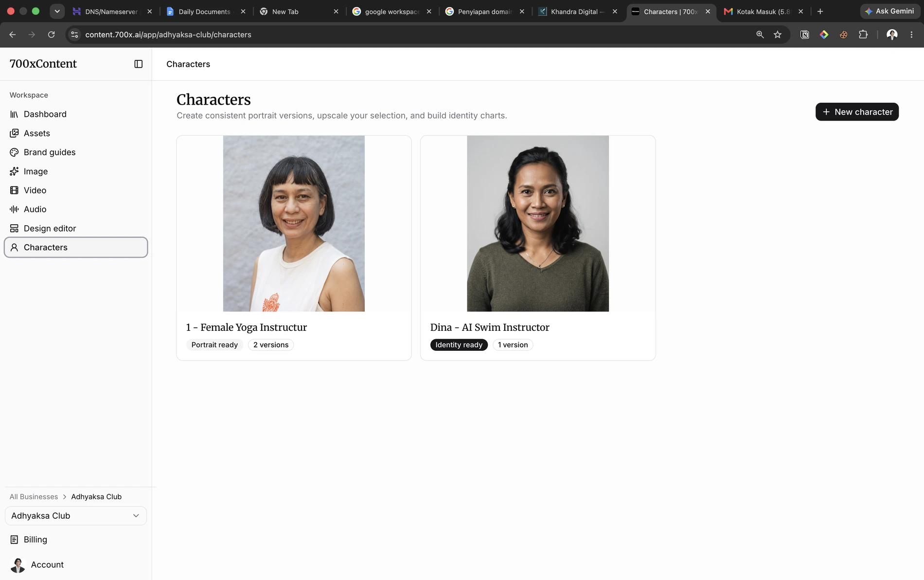
Task: Open the Female Yoga Instructur portrait
Action: click(294, 223)
